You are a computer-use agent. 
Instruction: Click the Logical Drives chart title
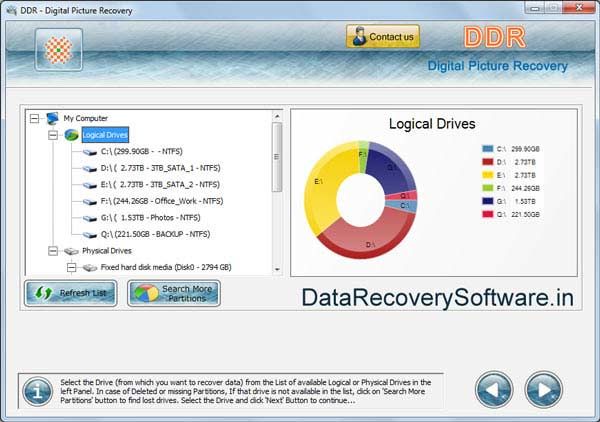432,124
